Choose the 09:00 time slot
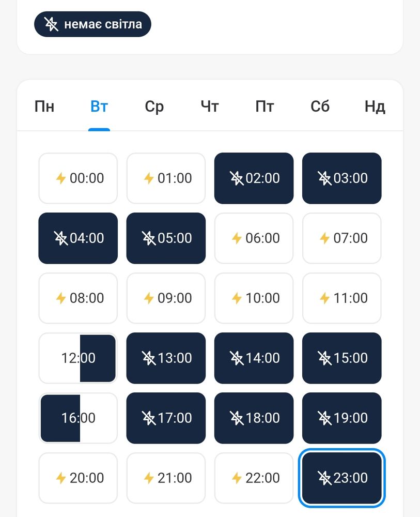The height and width of the screenshot is (517, 420). (166, 298)
